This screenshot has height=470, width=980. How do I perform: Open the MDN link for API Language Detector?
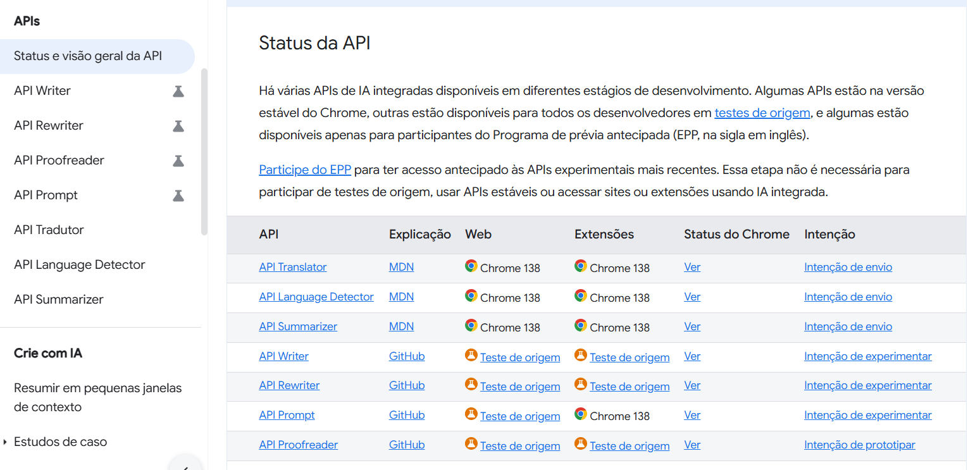[401, 297]
